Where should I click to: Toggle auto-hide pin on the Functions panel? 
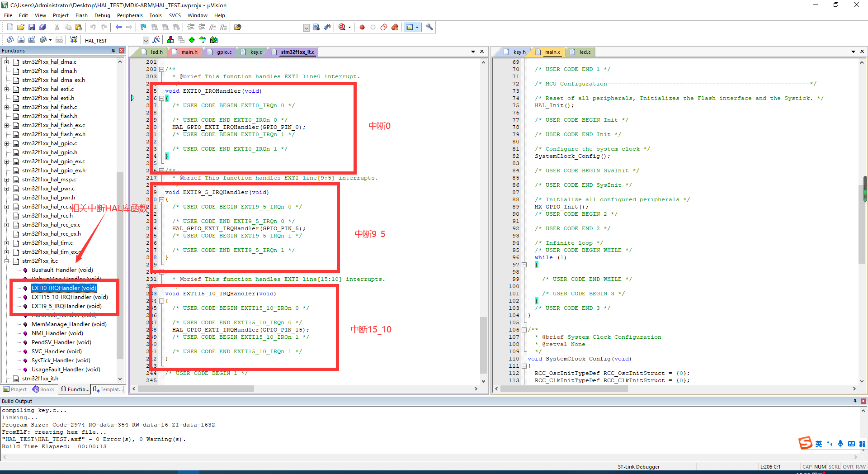(x=113, y=51)
